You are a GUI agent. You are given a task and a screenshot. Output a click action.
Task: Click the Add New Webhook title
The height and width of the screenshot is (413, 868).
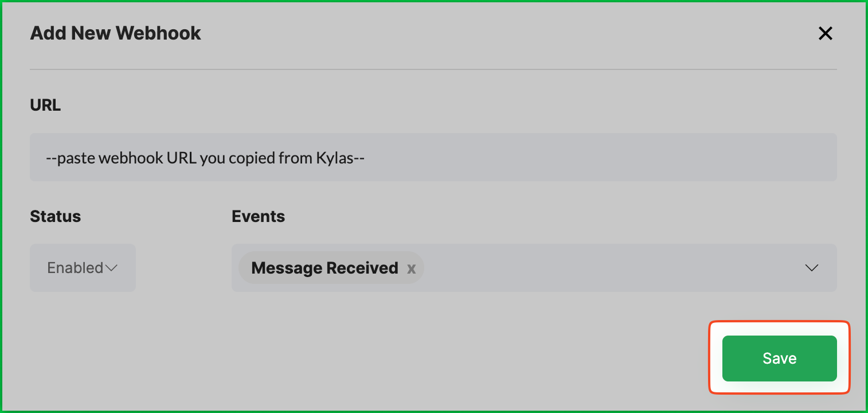(x=115, y=33)
